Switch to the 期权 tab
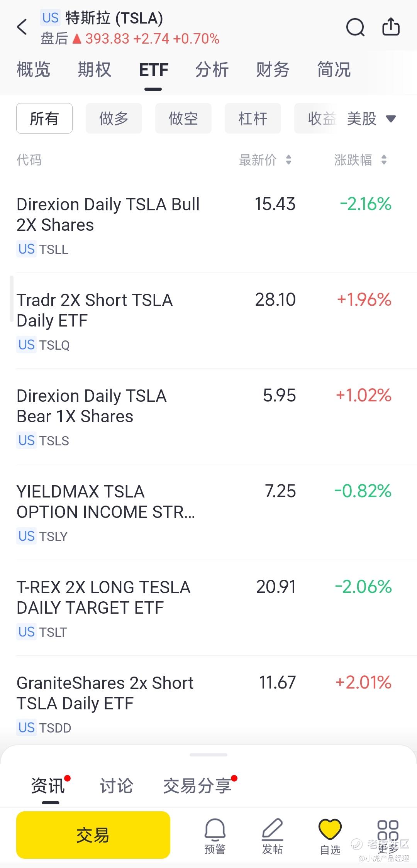Screen dimensions: 417x868 coord(95,70)
